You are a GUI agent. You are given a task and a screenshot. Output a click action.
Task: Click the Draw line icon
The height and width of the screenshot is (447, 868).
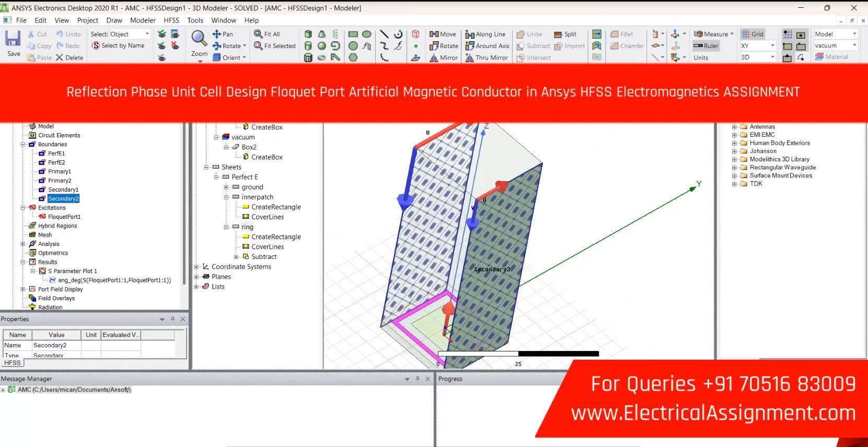tap(384, 34)
